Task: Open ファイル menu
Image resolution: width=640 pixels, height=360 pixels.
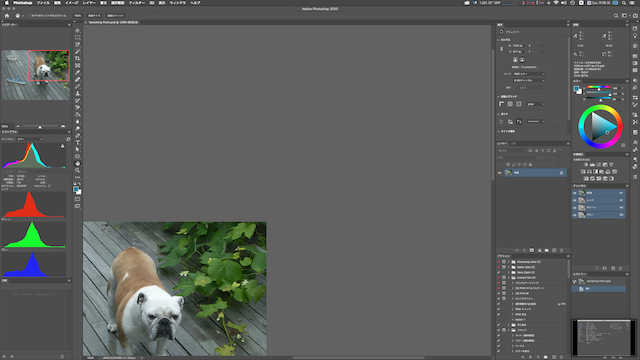Action: pos(43,3)
